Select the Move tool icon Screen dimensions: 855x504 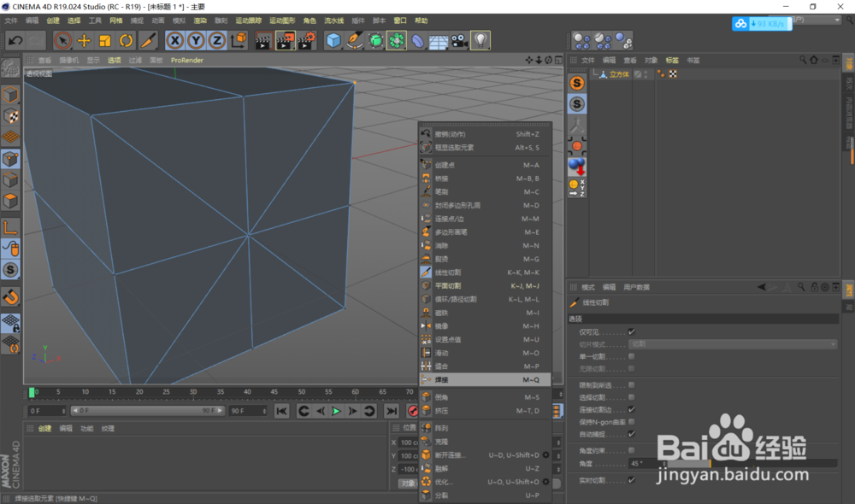85,40
